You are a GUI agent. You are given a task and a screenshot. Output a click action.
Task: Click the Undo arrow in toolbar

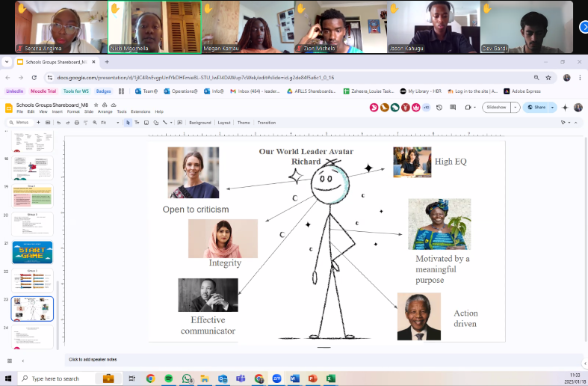point(58,122)
